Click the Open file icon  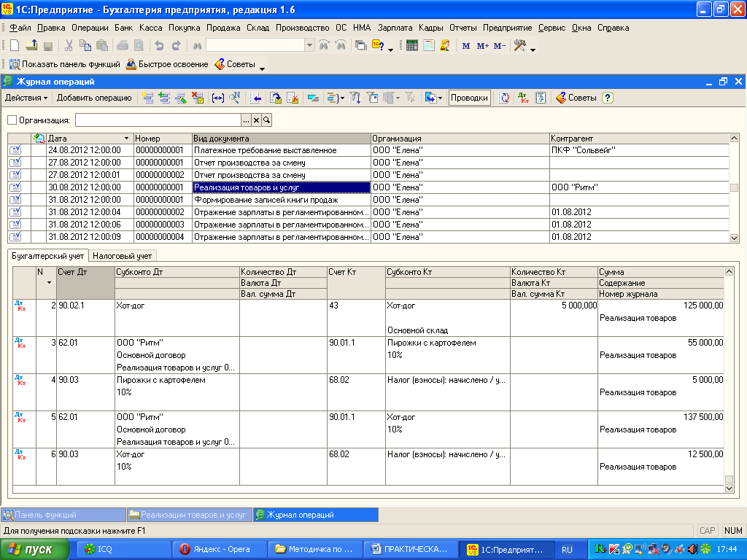[x=31, y=46]
